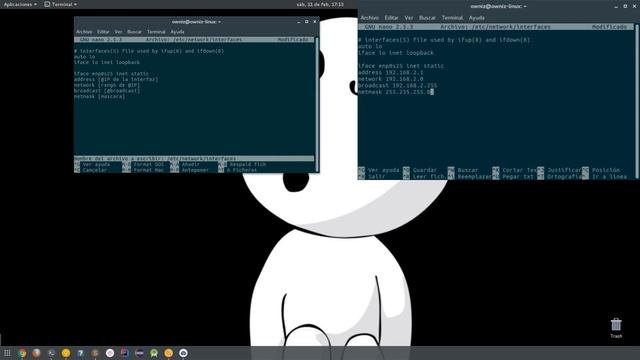Click 'broadcast 192.168.2.255' line in right terminal
This screenshot has width=640, height=360.
(x=398, y=85)
